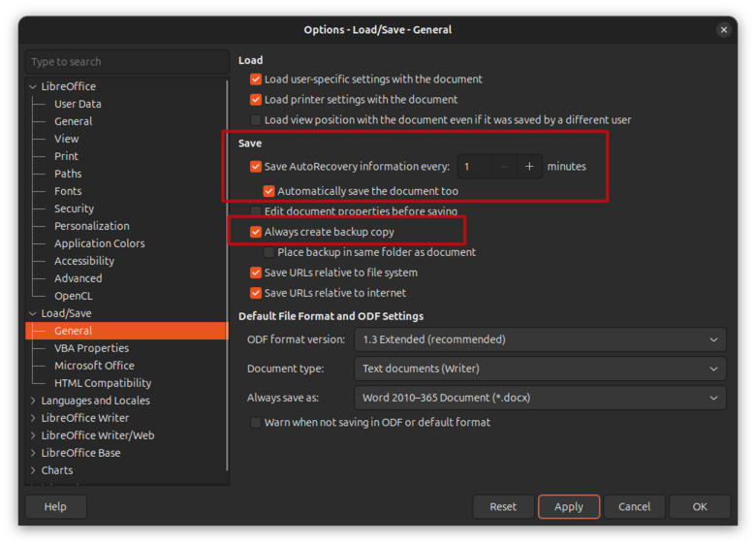The width and height of the screenshot is (756, 546).
Task: Select User Data in the tree
Action: (78, 104)
